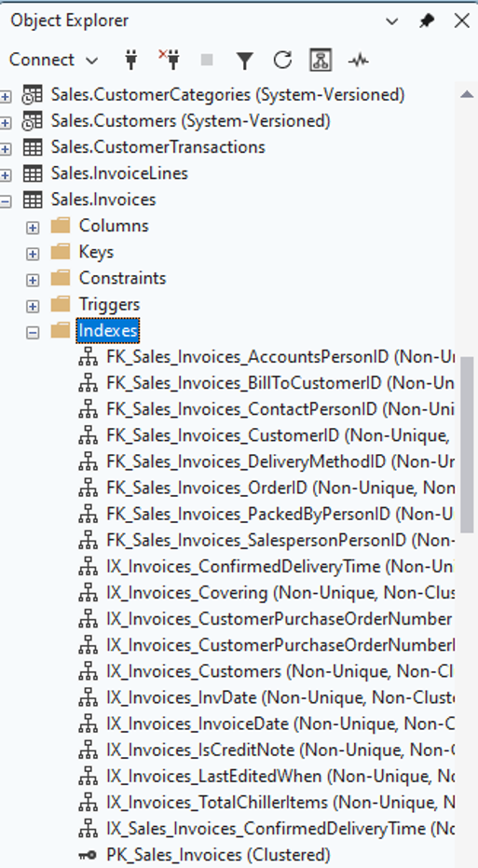The width and height of the screenshot is (478, 868).
Task: Click the Sales.Invoices table icon
Action: coord(33,200)
